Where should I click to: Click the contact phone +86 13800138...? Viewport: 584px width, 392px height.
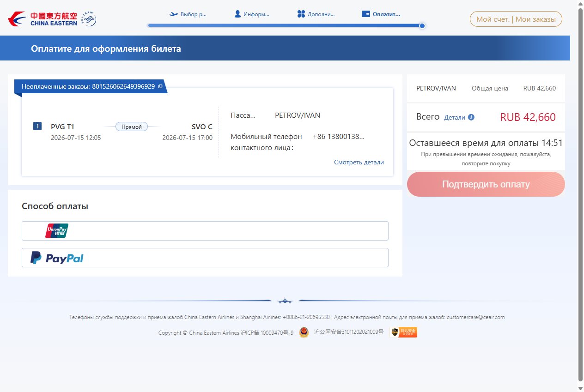pos(339,137)
